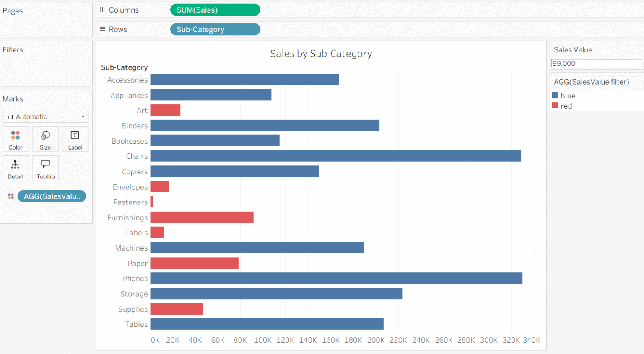This screenshot has width=644, height=354.
Task: Click inside the Sales Value parameter field
Action: (596, 63)
